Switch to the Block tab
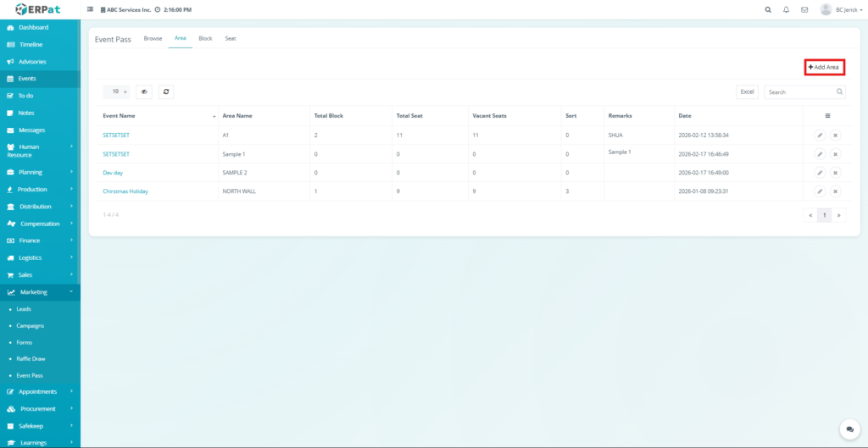 click(x=205, y=39)
